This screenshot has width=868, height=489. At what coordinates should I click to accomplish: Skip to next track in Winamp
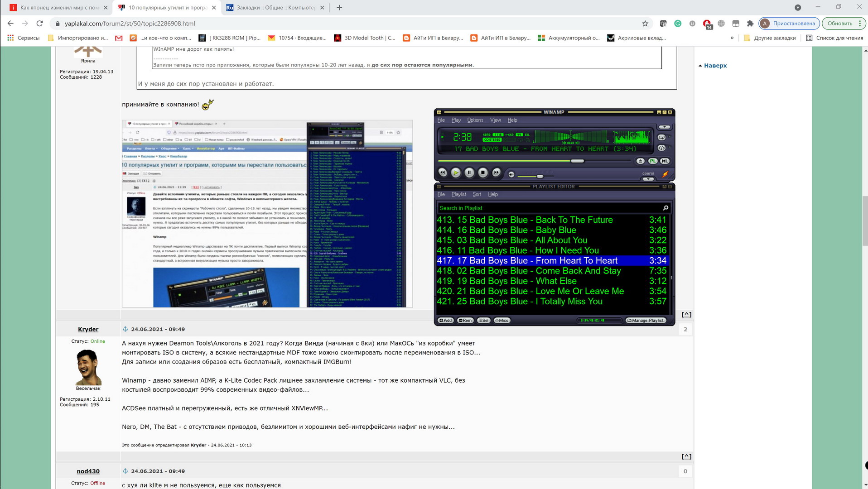[x=497, y=173]
